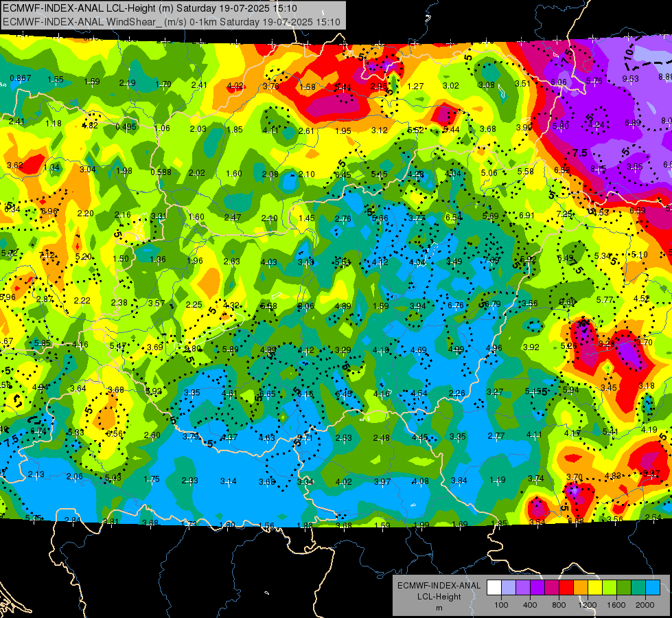Click the wind shear value '1.19'
The width and height of the screenshot is (672, 618).
[x=497, y=480]
